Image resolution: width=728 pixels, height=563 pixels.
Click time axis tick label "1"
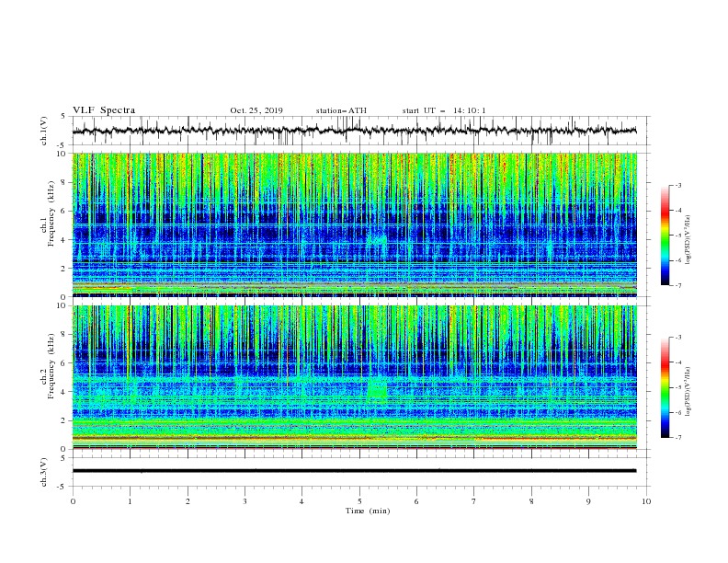coord(130,501)
